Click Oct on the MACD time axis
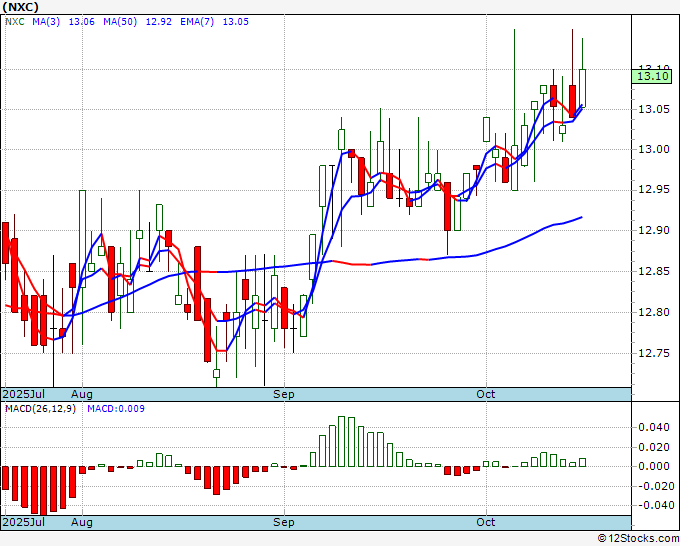 click(x=486, y=522)
